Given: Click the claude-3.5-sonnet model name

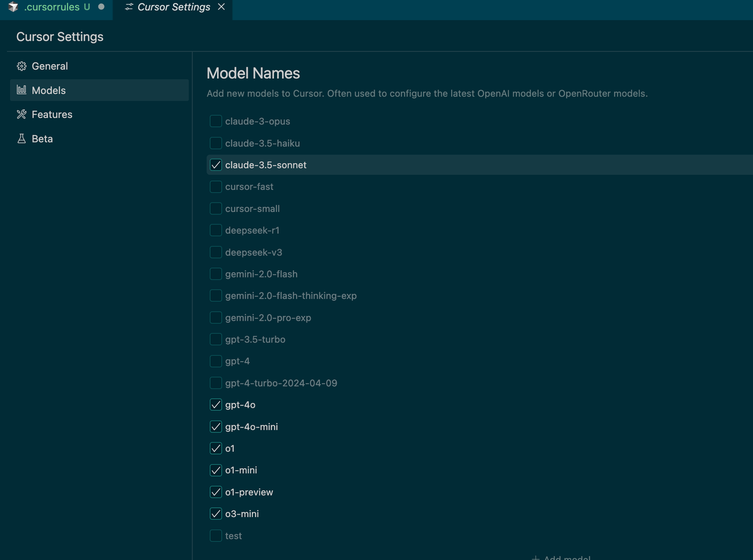Looking at the screenshot, I should 266,165.
